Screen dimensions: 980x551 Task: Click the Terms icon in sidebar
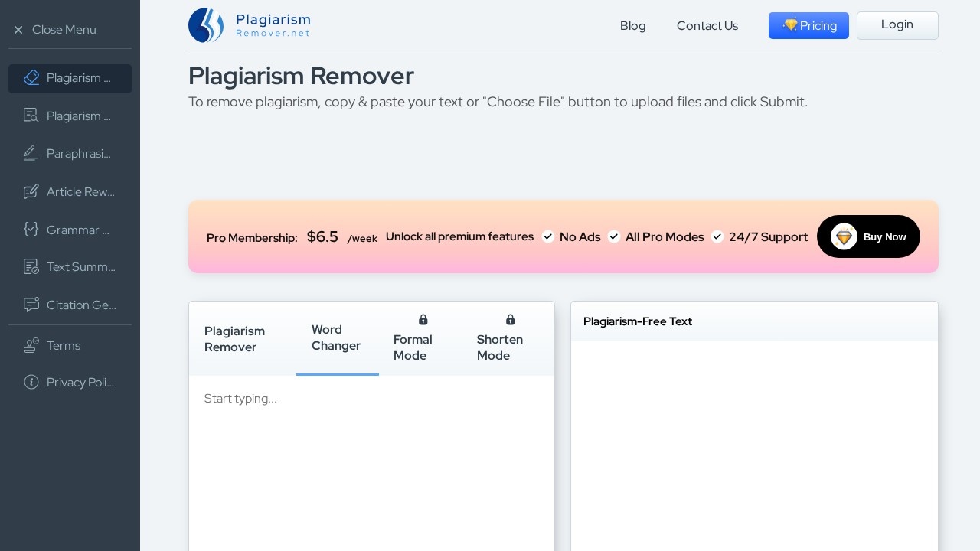(x=31, y=345)
